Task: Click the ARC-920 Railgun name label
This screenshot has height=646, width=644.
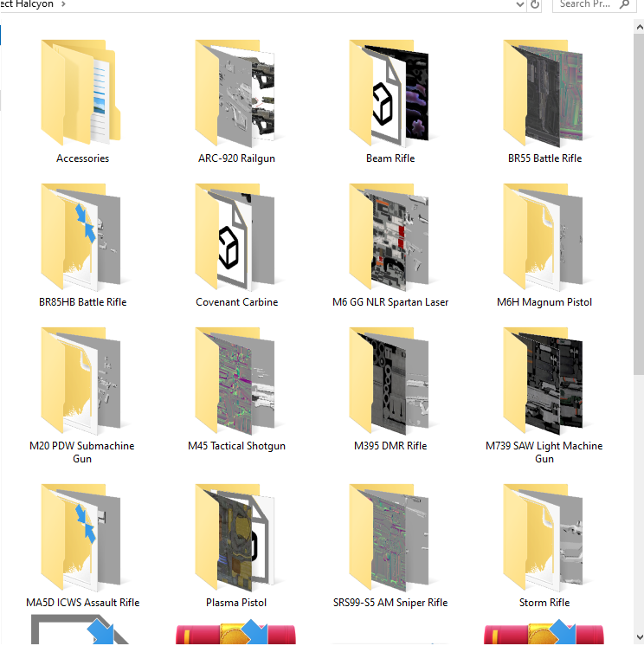Action: [x=236, y=158]
